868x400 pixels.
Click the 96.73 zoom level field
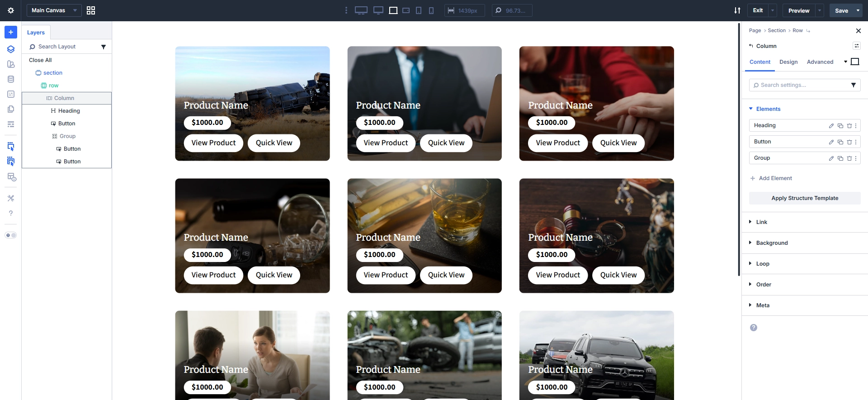(512, 10)
